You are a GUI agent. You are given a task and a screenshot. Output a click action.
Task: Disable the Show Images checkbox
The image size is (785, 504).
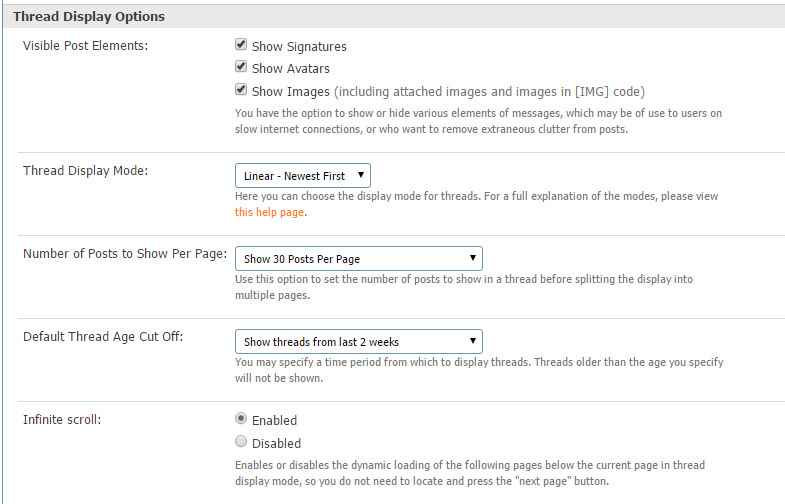click(241, 90)
